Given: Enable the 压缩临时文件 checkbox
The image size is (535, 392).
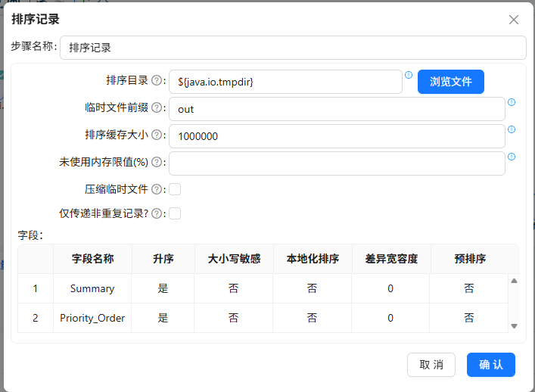Looking at the screenshot, I should click(x=175, y=189).
